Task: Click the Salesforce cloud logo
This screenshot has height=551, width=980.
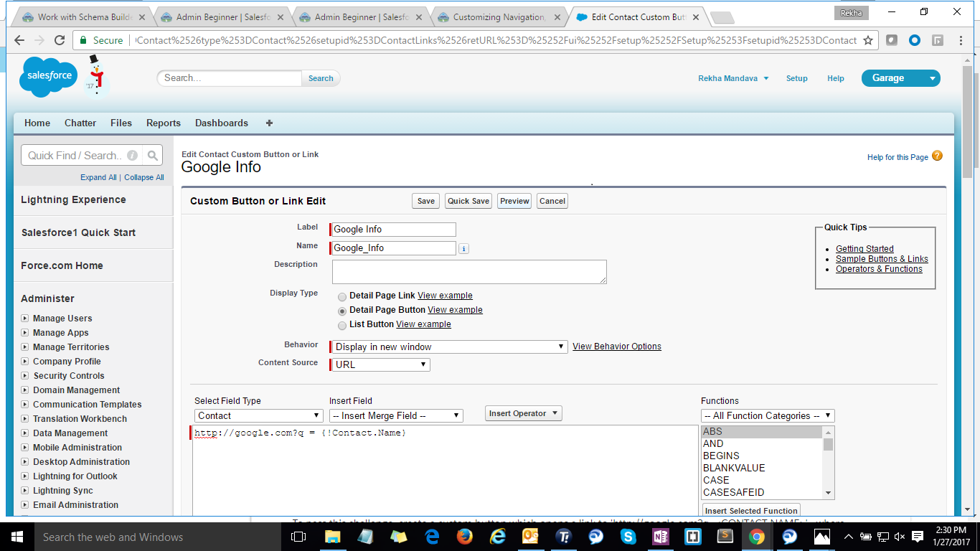Action: 49,77
